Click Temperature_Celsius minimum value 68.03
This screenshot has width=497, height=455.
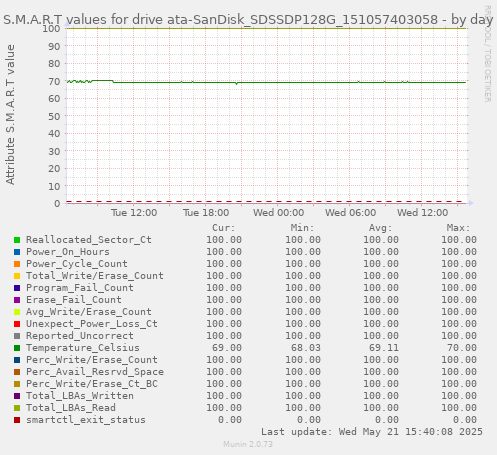(x=305, y=348)
